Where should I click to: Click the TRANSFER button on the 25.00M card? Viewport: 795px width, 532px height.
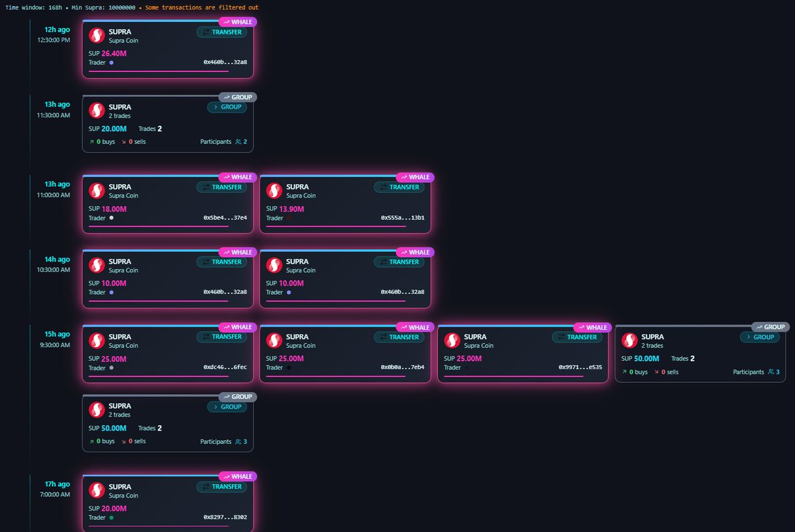[x=222, y=337]
